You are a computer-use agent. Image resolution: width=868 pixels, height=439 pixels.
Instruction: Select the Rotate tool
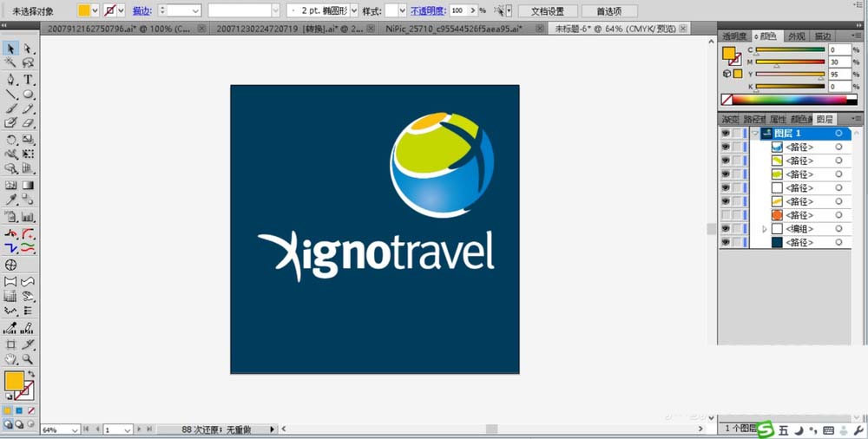click(10, 140)
